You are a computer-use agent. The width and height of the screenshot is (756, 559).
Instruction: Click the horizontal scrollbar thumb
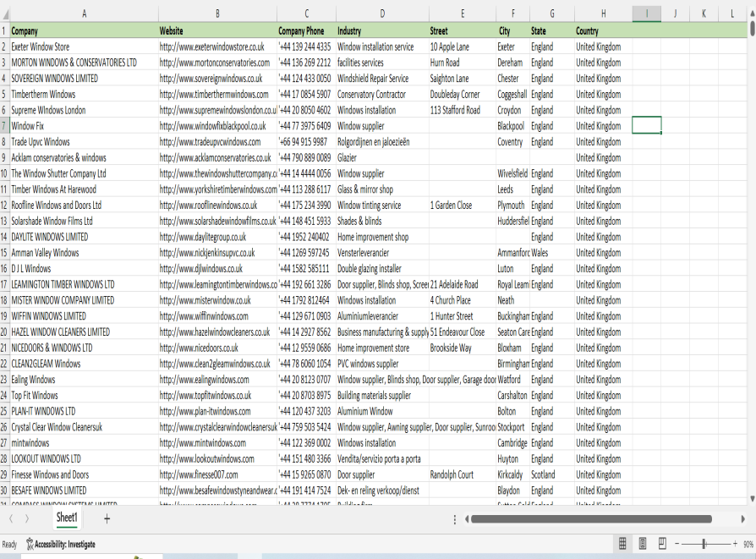tap(591, 519)
